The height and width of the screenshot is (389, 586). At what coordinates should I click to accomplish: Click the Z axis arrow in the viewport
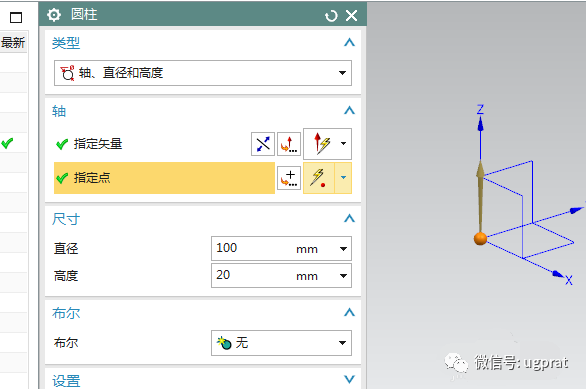(x=481, y=123)
